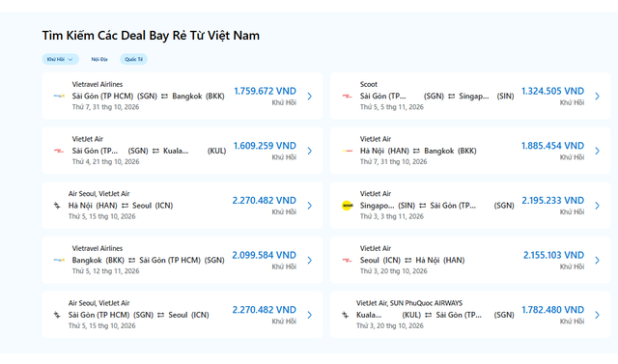Click date 'Thứ 3, 20 thg 10, 2026' under Seoul–Hà Nội
618x364 pixels.
[393, 271]
